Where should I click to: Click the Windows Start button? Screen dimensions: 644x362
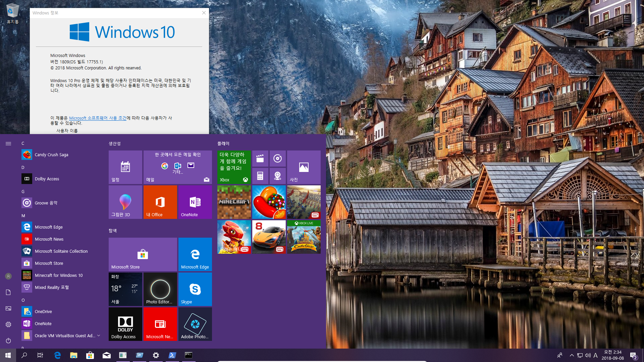tap(8, 355)
